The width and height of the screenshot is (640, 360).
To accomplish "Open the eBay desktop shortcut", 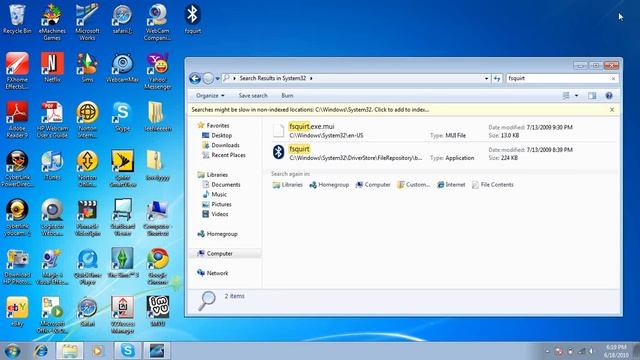I will 17,312.
